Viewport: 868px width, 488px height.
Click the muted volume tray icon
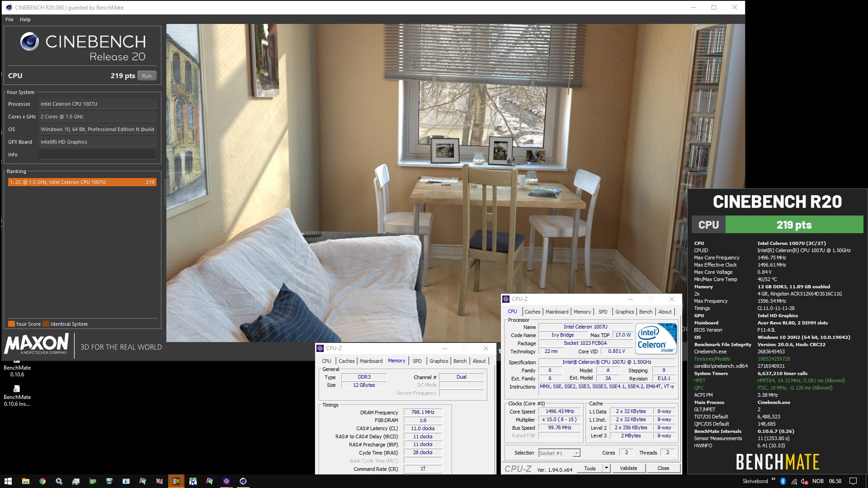805,481
